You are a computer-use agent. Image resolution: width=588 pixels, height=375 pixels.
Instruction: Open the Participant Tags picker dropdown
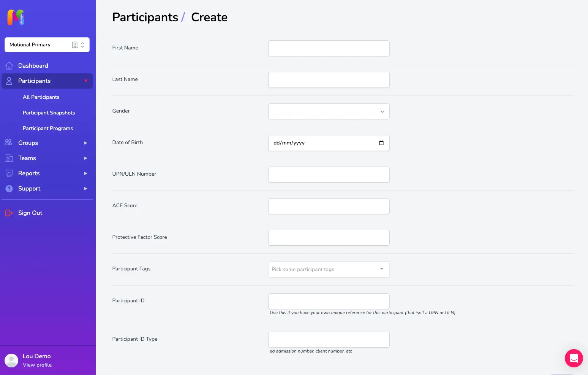pos(329,269)
